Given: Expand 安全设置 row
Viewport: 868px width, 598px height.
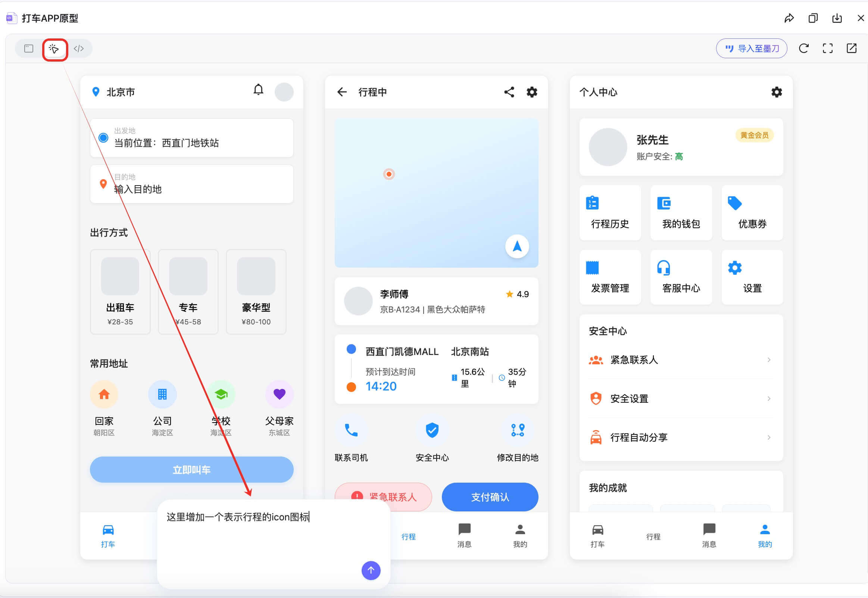Looking at the screenshot, I should (681, 398).
